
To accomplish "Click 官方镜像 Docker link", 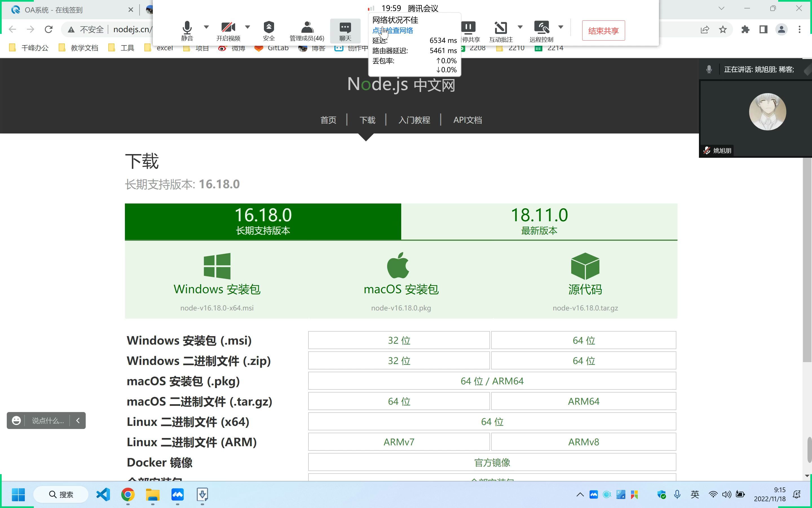I will click(x=492, y=462).
